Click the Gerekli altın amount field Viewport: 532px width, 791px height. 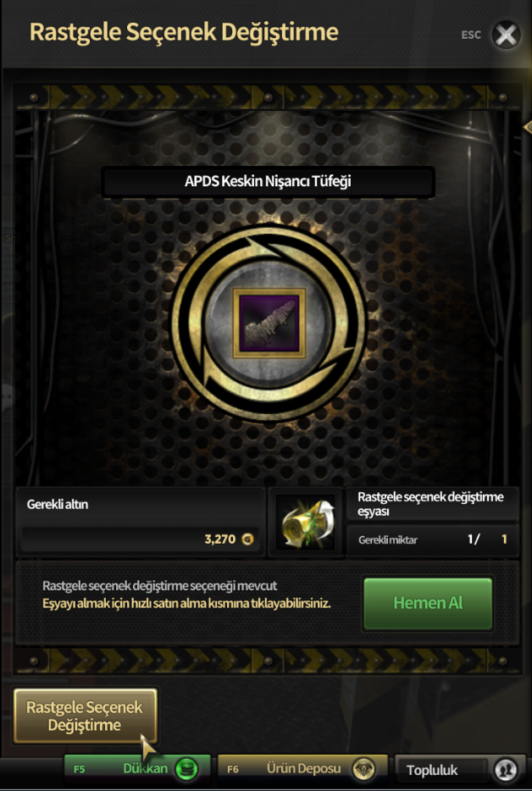click(140, 539)
